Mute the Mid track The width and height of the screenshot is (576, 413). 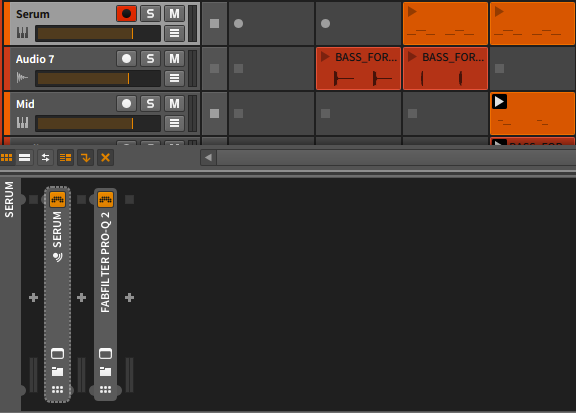[x=174, y=104]
